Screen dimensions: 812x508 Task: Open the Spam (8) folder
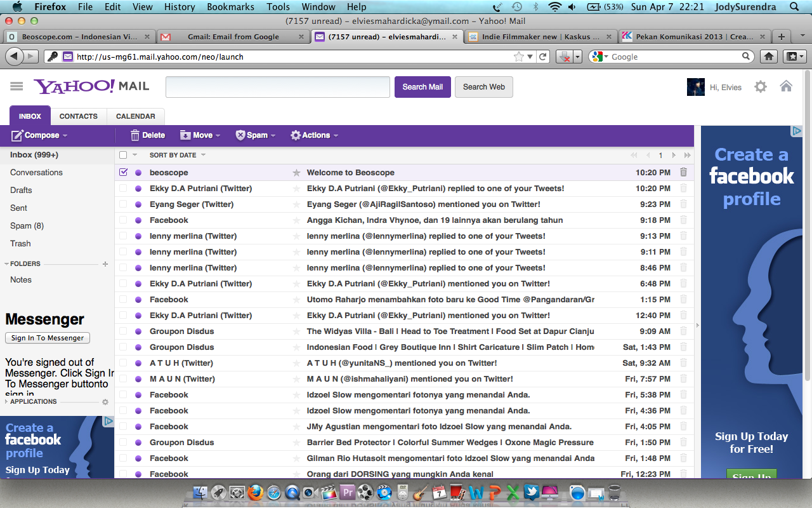tap(27, 226)
